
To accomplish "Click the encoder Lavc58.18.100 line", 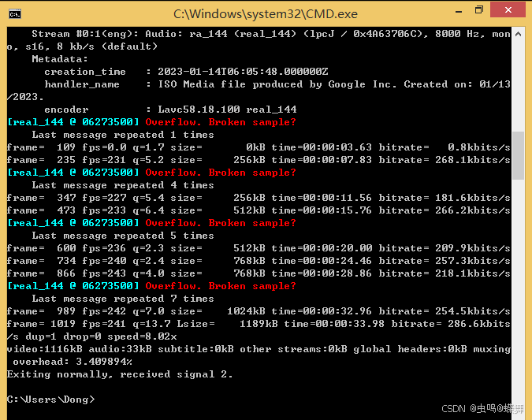I will point(170,110).
